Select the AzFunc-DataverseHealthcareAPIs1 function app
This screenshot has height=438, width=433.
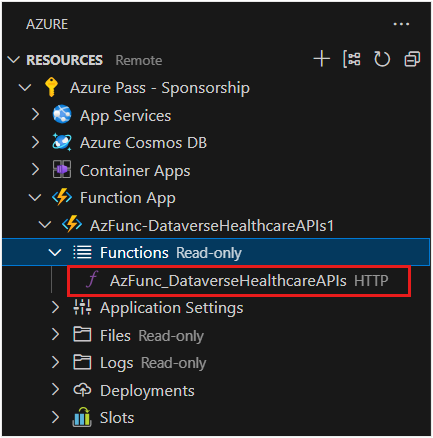[x=212, y=225]
